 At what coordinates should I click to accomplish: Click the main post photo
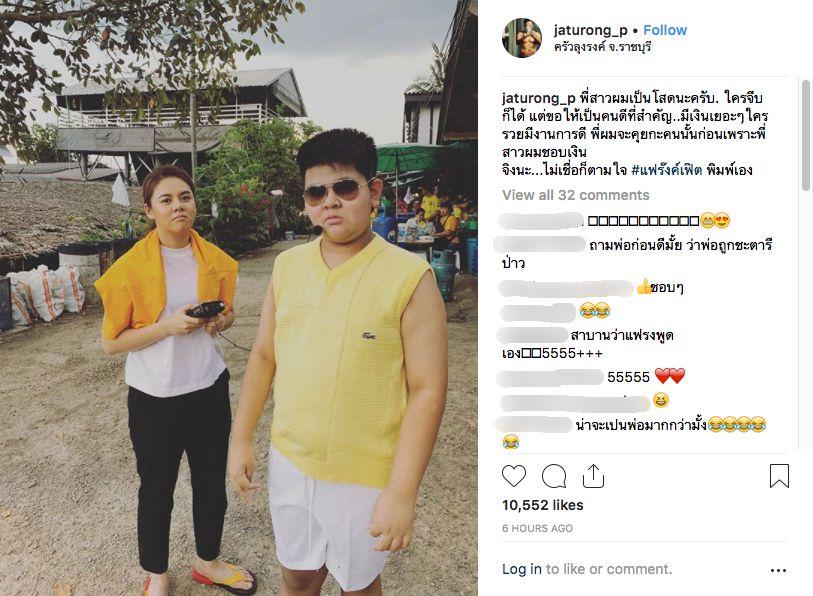[x=239, y=298]
